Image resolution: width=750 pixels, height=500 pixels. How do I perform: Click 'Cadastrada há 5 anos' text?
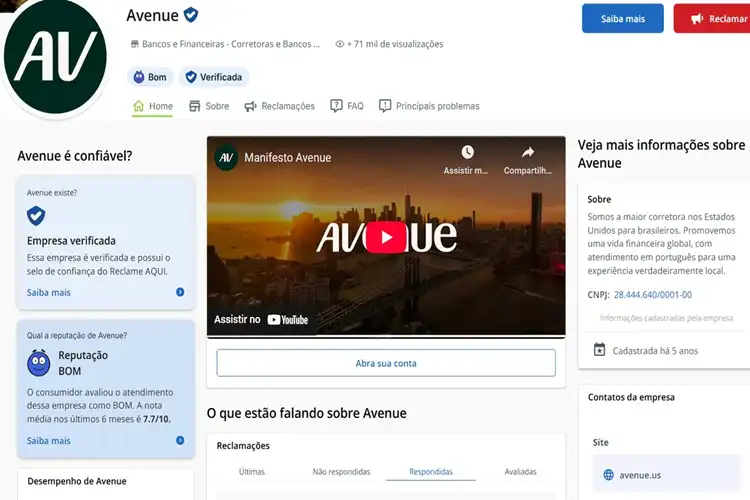click(x=655, y=351)
